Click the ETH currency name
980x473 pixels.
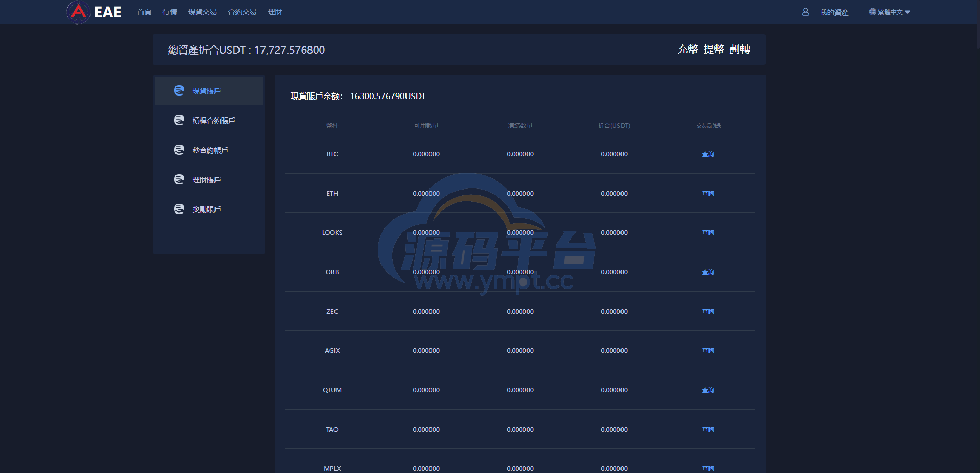(332, 194)
